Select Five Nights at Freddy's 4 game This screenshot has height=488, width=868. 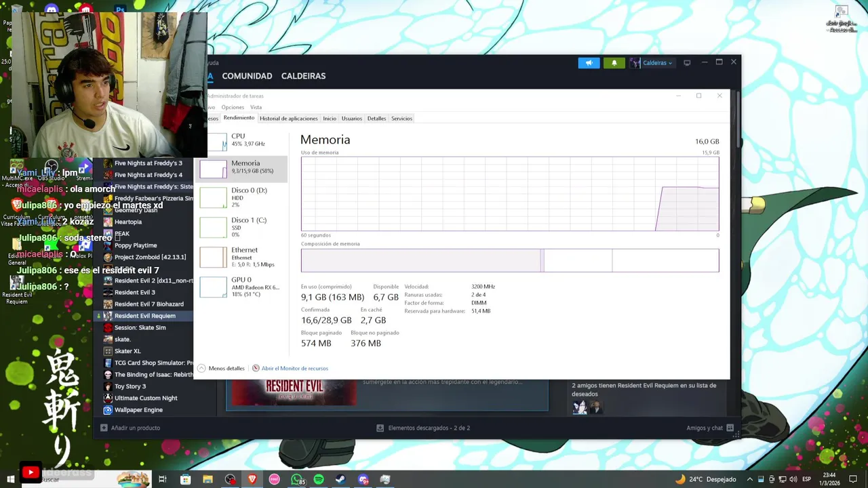tap(148, 175)
